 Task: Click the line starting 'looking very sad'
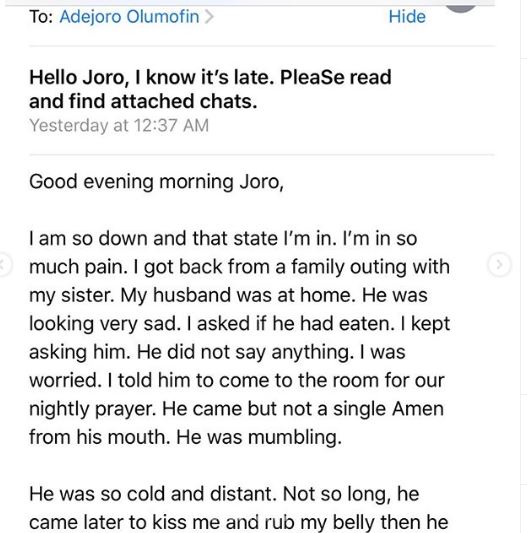coord(239,324)
